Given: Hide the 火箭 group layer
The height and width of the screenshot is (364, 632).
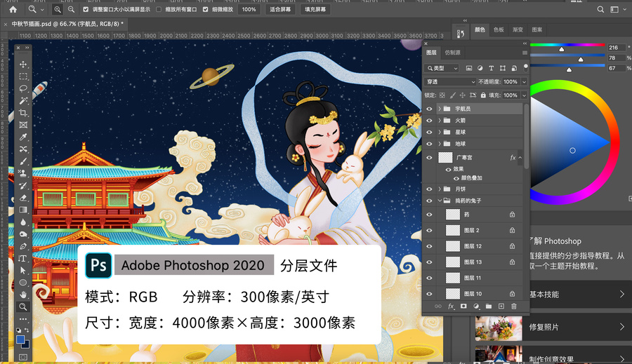Looking at the screenshot, I should click(x=429, y=121).
